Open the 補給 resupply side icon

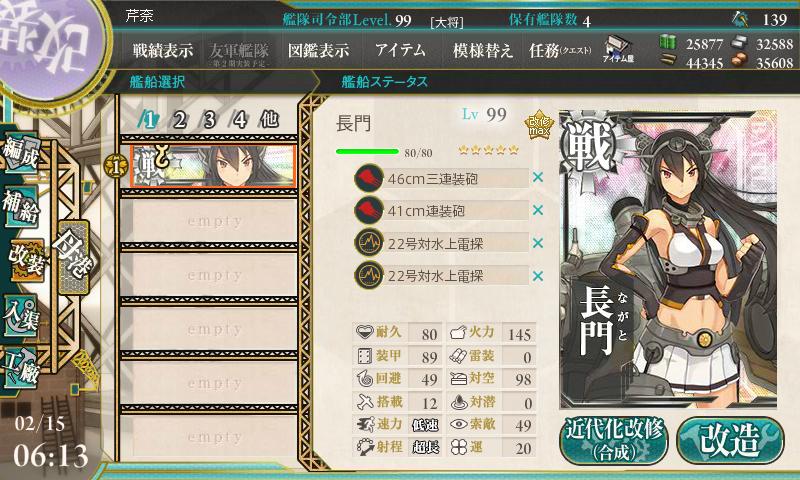coord(21,206)
